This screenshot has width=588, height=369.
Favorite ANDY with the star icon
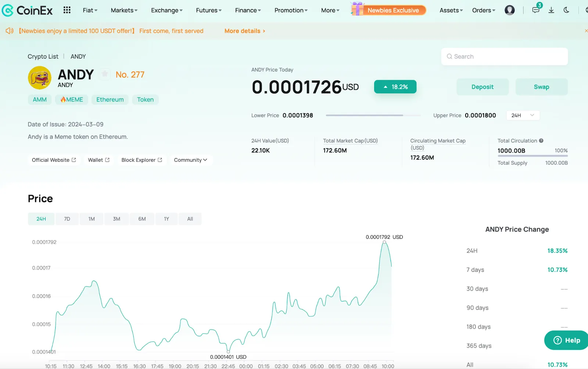point(105,74)
